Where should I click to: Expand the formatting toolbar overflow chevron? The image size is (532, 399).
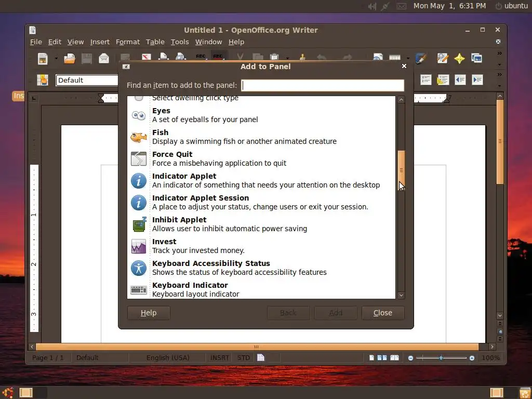[499, 74]
